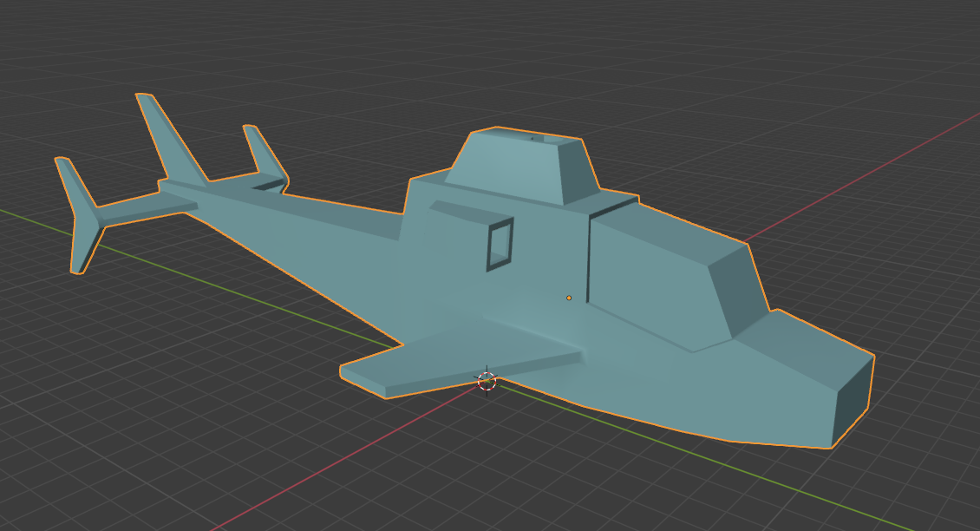This screenshot has height=531, width=980.
Task: Click the orange object origin dot
Action: click(569, 298)
